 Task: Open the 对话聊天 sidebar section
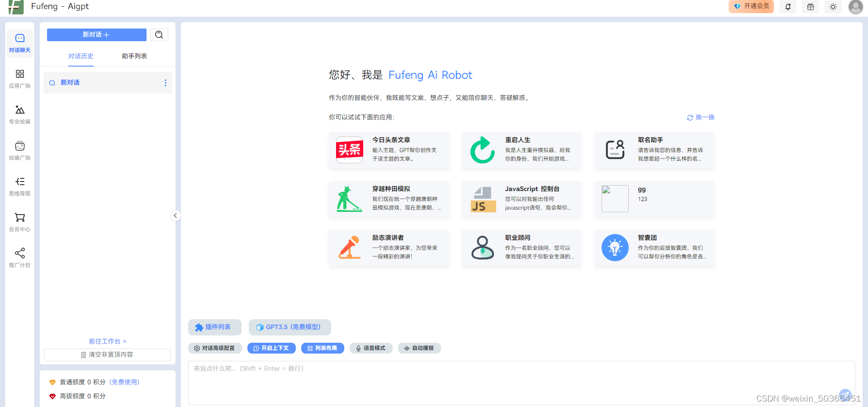(20, 43)
